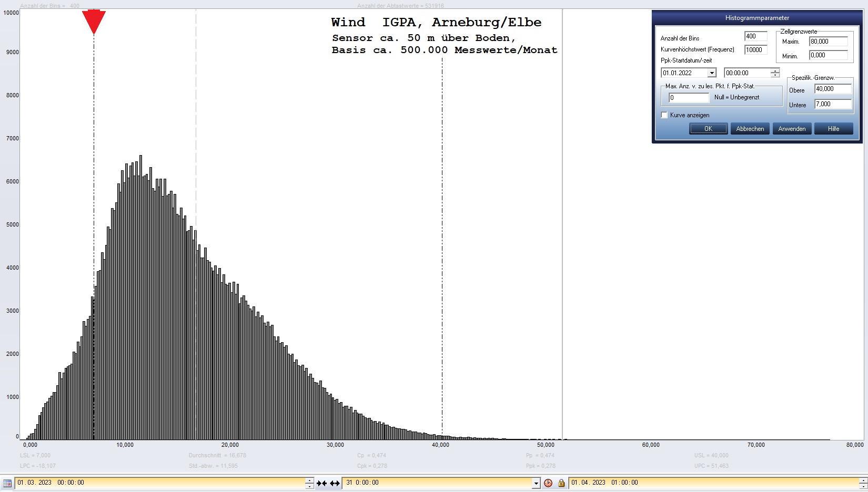868x492 pixels.
Task: Click the Anwenden button
Action: [x=792, y=129]
